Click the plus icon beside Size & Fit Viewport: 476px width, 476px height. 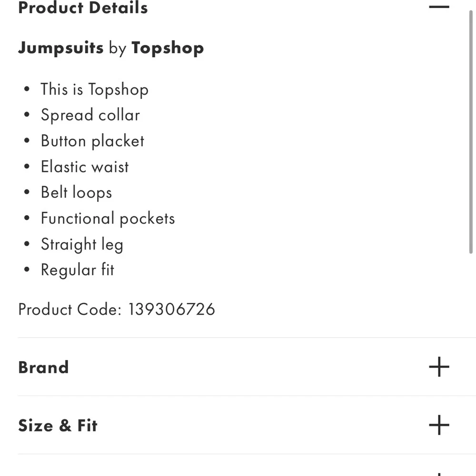(438, 425)
